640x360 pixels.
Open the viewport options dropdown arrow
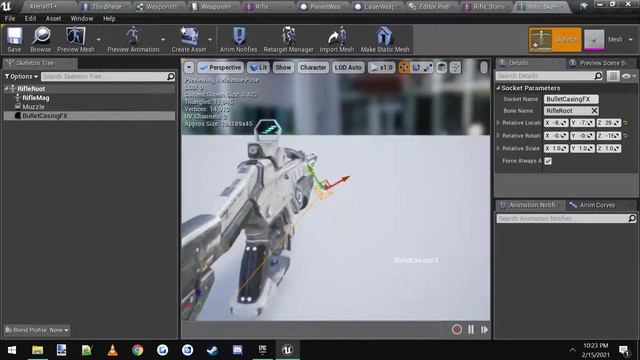click(189, 67)
